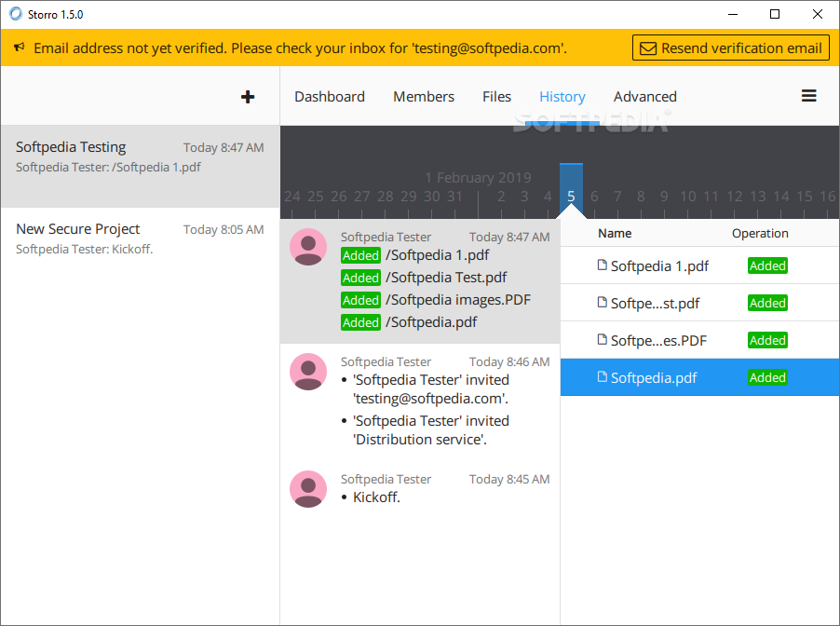Image resolution: width=840 pixels, height=626 pixels.
Task: Open the hamburger menu icon
Action: pyautogui.click(x=808, y=96)
